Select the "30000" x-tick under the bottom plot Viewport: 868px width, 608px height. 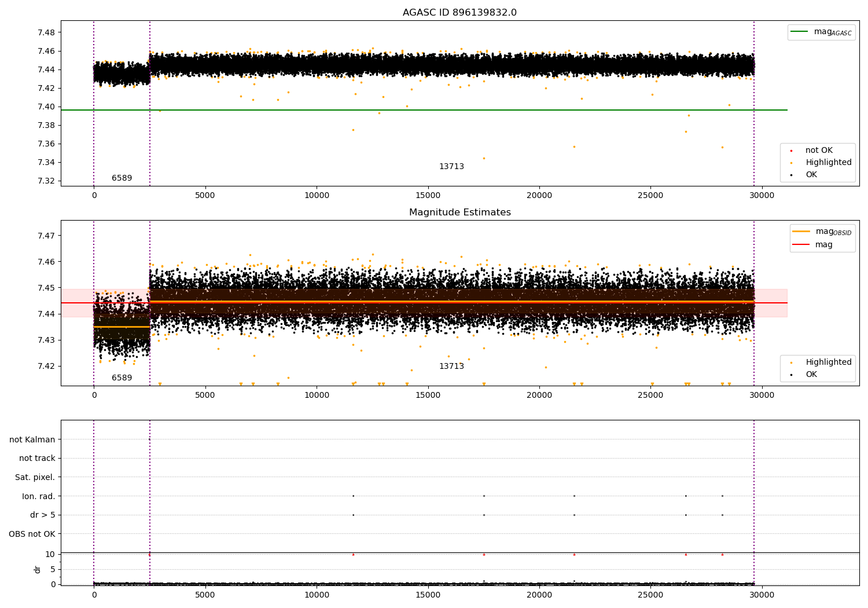click(x=762, y=595)
